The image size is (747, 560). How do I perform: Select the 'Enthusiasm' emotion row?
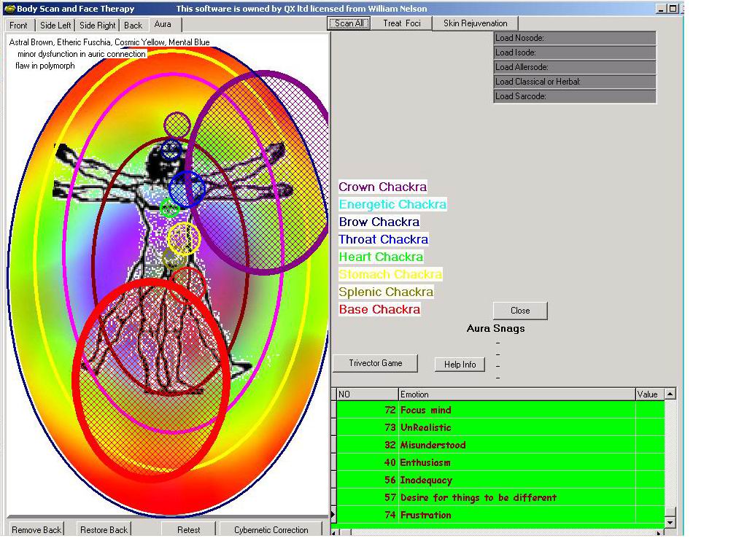[x=500, y=462]
